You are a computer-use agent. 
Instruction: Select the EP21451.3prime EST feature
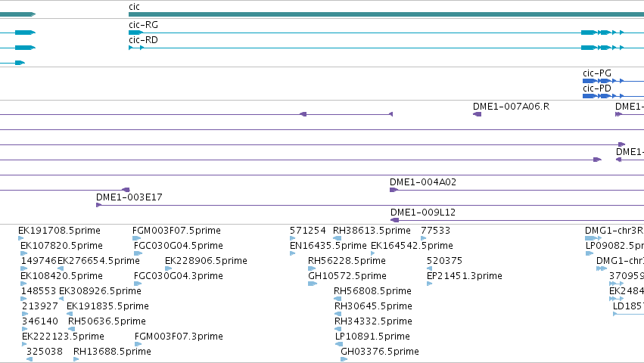[x=430, y=284]
